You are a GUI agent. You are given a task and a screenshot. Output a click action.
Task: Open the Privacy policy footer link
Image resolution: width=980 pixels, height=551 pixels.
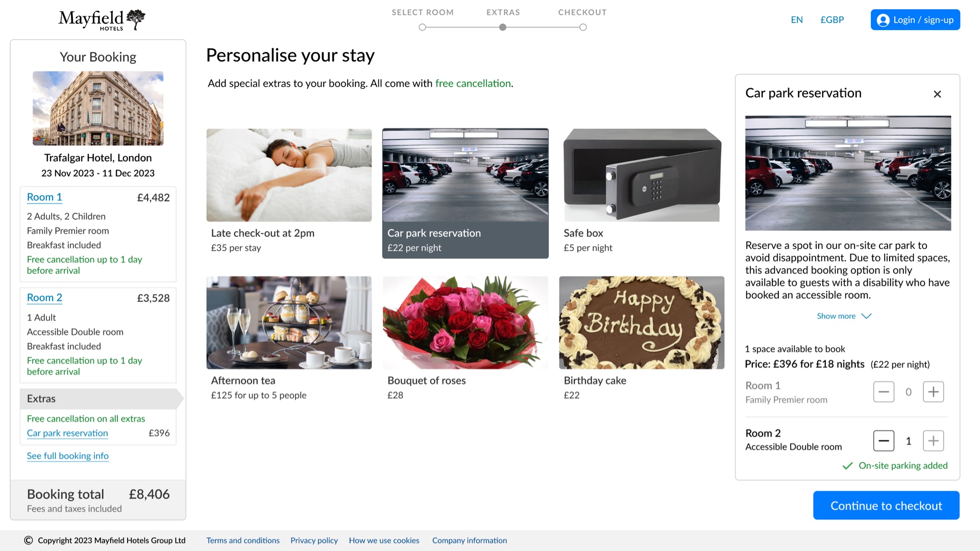click(x=314, y=541)
